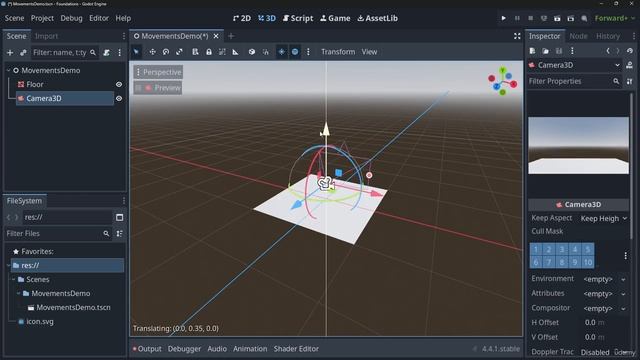The image size is (640, 360).
Task: Click load resource folder icon in Inspector
Action: [x=545, y=51]
